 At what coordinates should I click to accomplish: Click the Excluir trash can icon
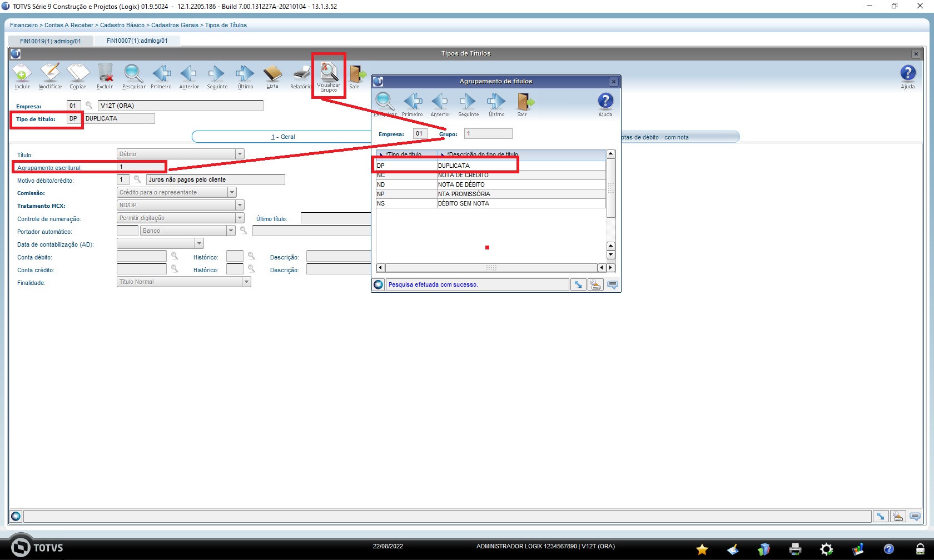(105, 76)
